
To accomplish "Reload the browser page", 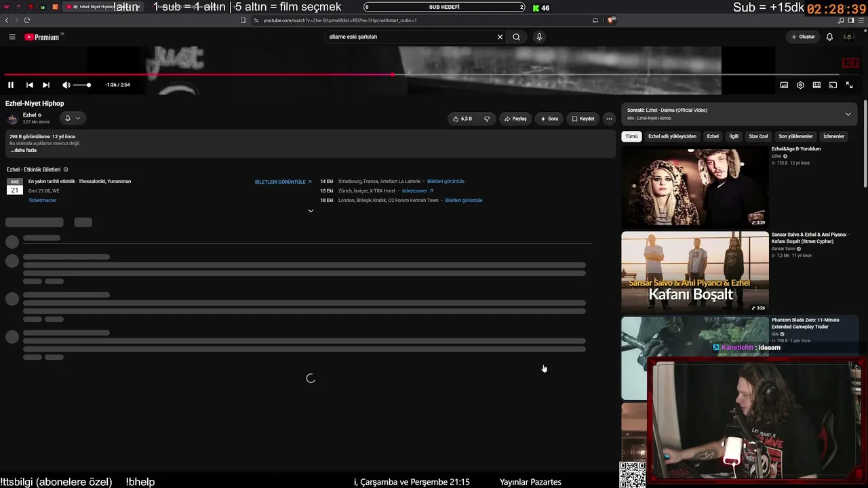I will [27, 20].
